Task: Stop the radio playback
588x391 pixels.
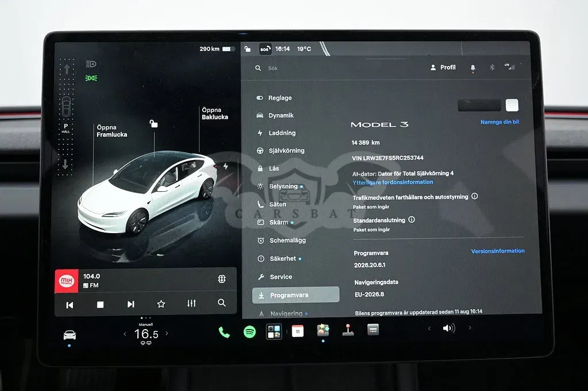Action: [x=100, y=304]
